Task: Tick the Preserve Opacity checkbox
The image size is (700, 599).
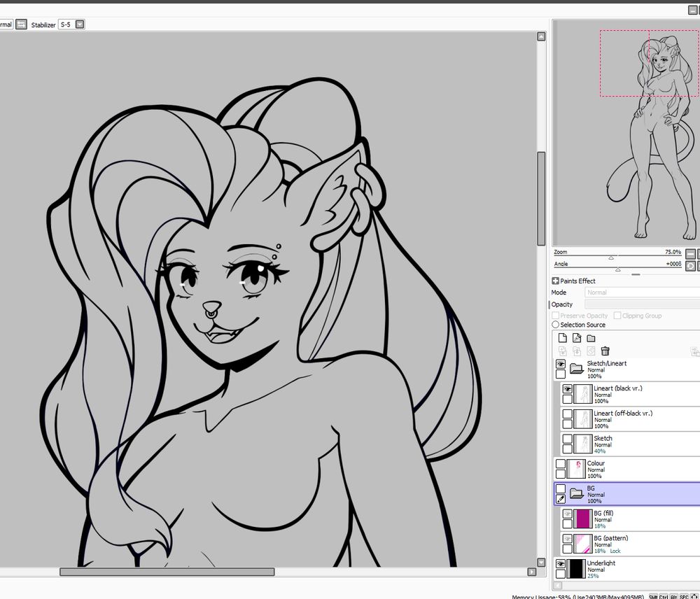Action: (556, 316)
